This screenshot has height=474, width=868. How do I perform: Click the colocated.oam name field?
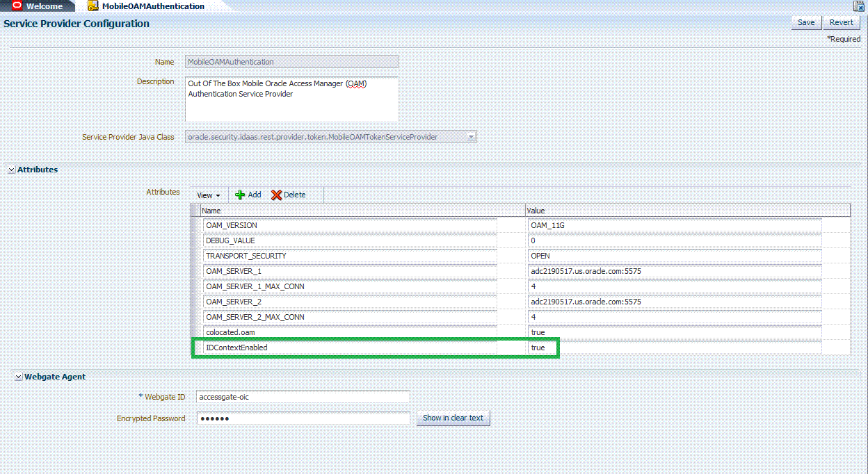point(350,332)
